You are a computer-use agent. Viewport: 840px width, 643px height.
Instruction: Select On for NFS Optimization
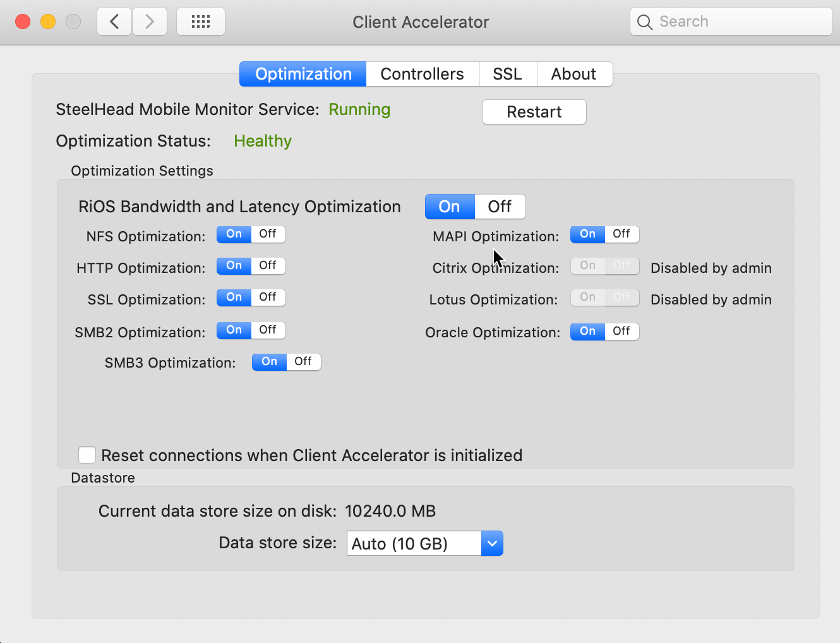click(x=234, y=234)
